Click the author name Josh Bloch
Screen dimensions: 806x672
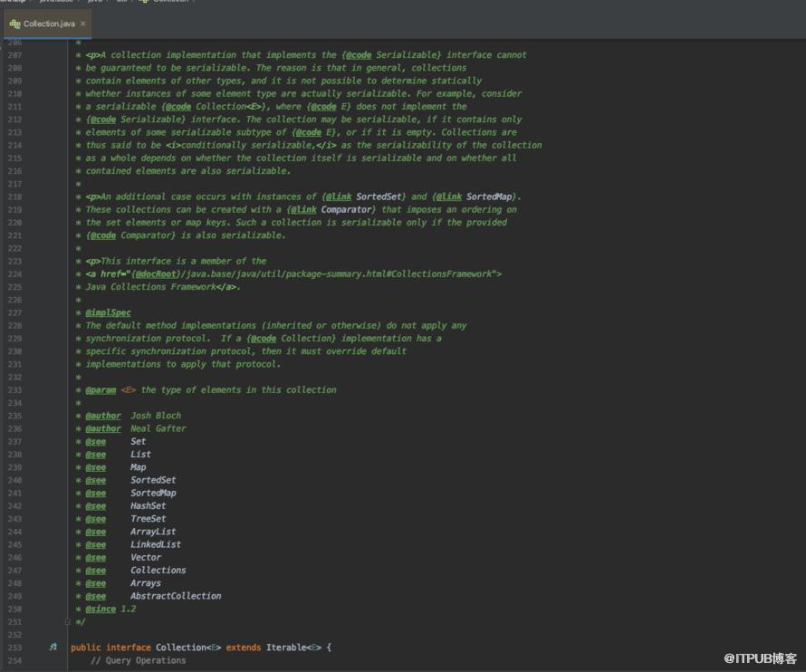156,416
